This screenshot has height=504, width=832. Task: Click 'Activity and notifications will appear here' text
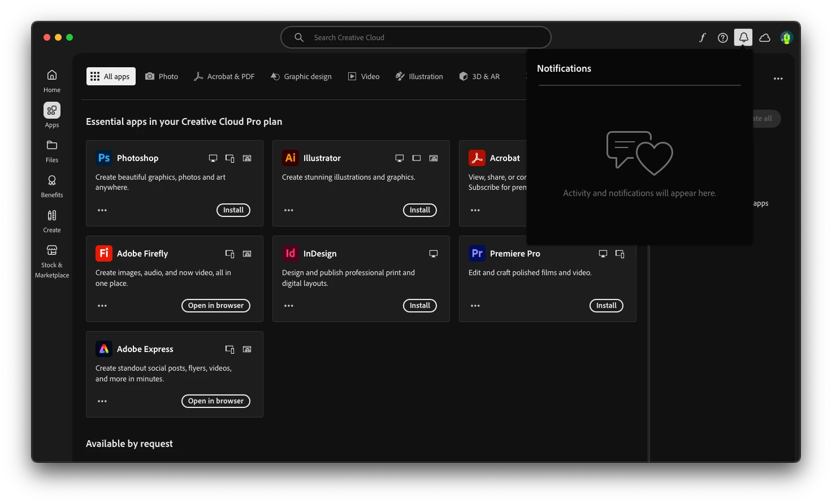point(640,193)
